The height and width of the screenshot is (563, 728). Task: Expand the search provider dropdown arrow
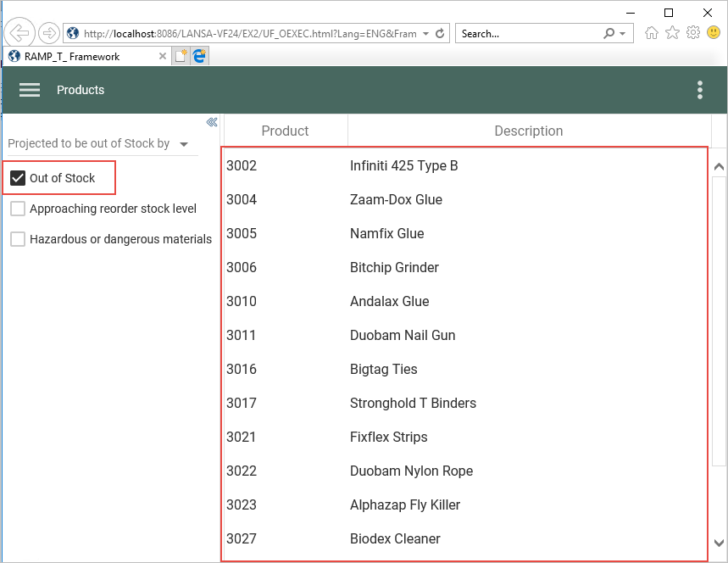[624, 34]
